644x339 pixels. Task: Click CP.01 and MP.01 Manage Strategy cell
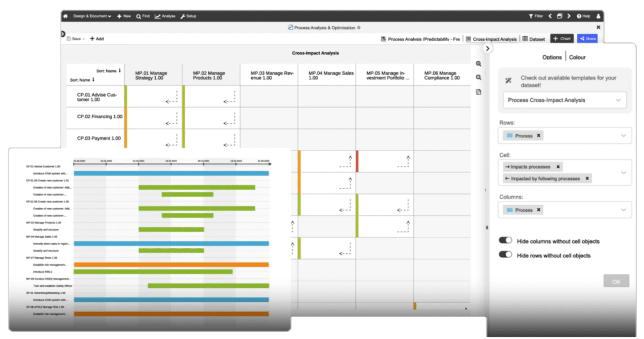pyautogui.click(x=155, y=97)
